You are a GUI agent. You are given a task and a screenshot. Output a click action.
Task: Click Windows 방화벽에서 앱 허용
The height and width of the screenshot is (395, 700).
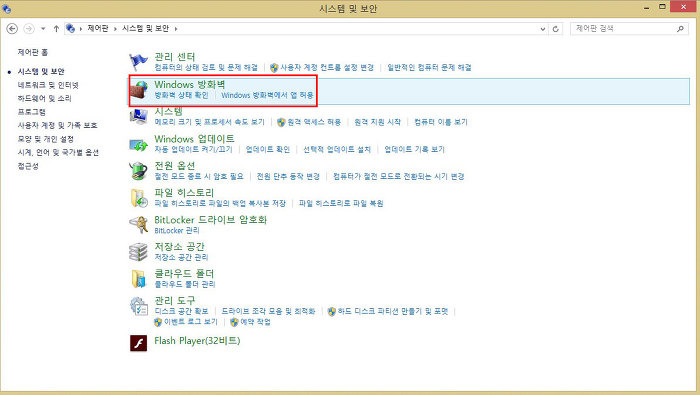point(267,95)
